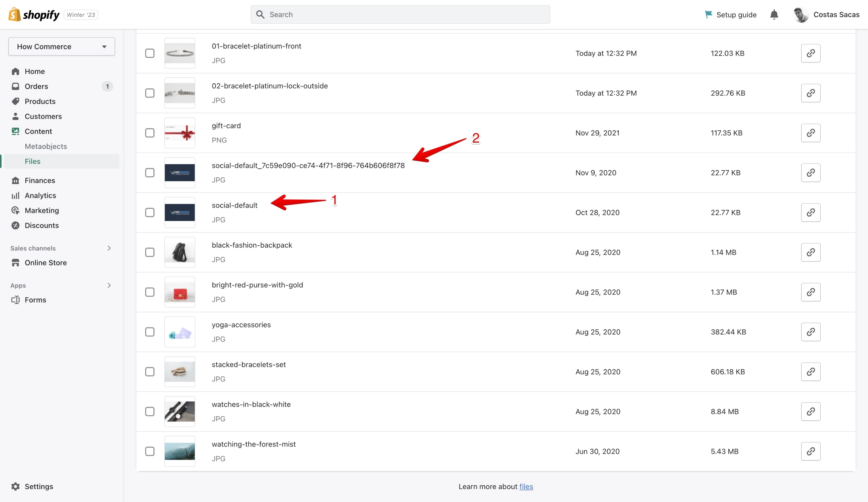Copy link for watches-in-black-white file

coord(810,411)
